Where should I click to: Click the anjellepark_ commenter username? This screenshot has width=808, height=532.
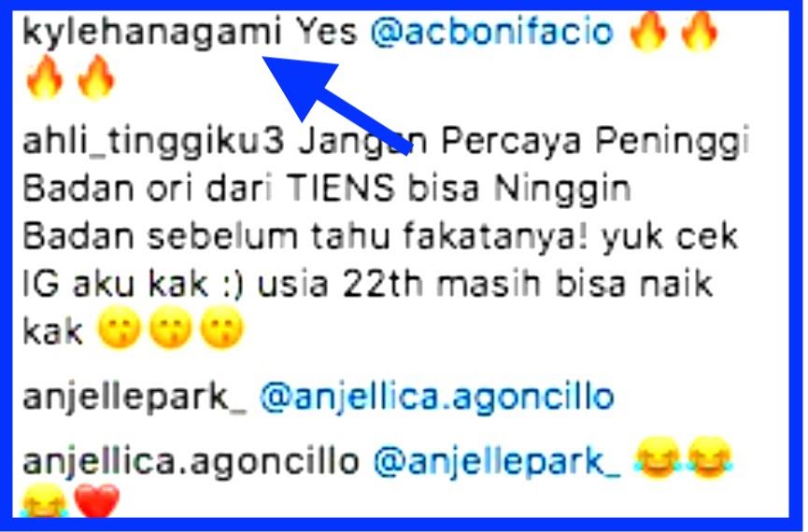point(135,399)
